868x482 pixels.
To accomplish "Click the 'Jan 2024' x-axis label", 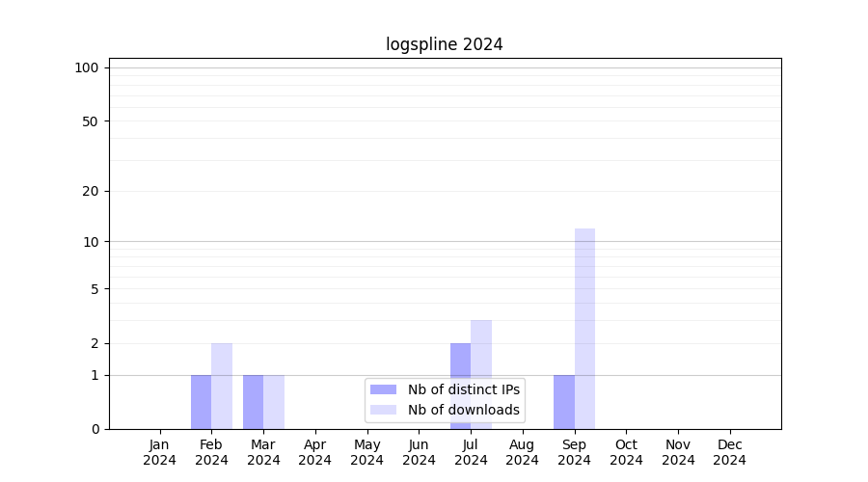I will click(160, 452).
